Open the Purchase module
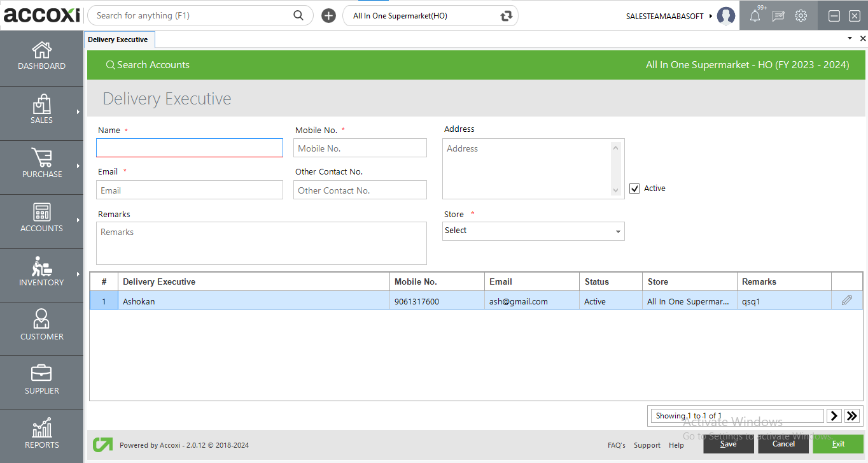This screenshot has width=868, height=463. [x=41, y=164]
